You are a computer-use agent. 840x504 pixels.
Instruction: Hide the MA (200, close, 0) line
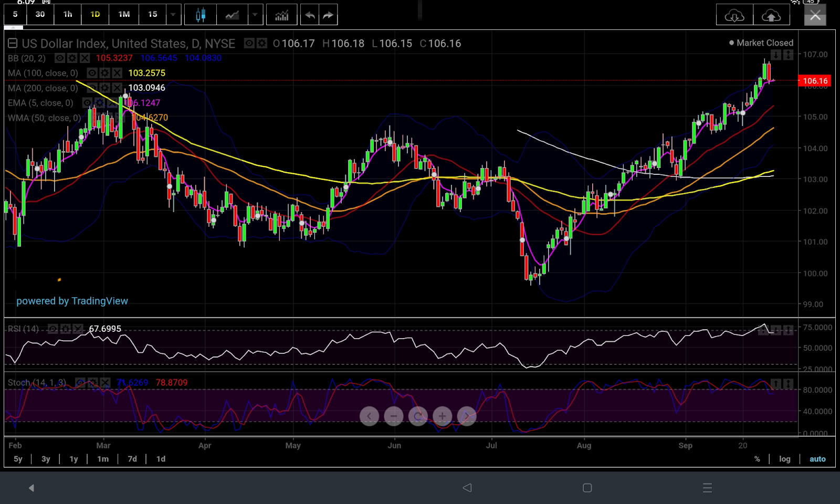tap(92, 88)
